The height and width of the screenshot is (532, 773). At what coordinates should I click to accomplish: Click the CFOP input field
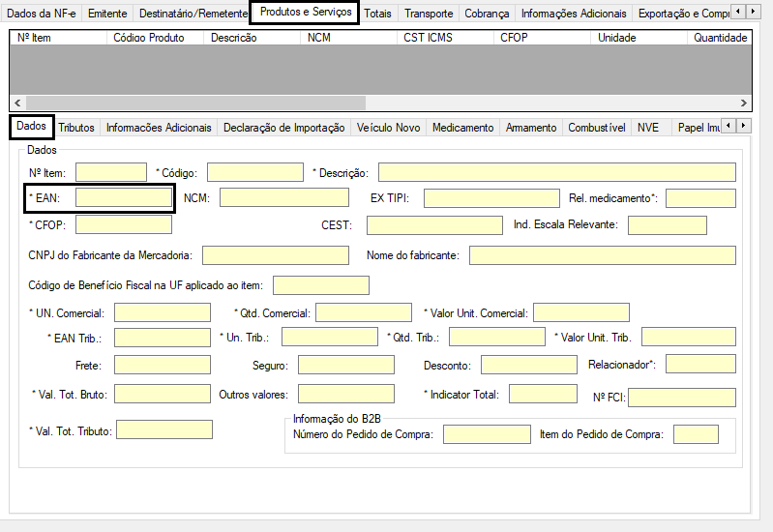pyautogui.click(x=124, y=224)
